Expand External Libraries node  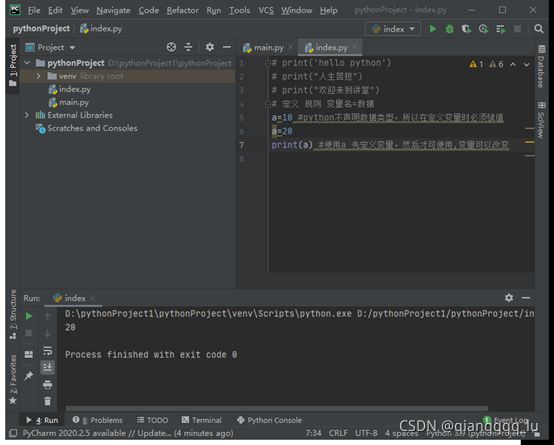[27, 115]
